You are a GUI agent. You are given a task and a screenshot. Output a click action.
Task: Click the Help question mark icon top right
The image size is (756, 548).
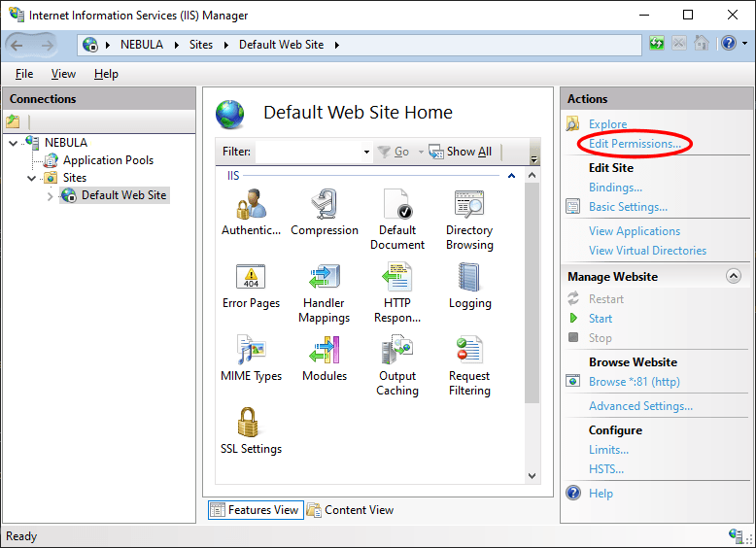(x=729, y=44)
